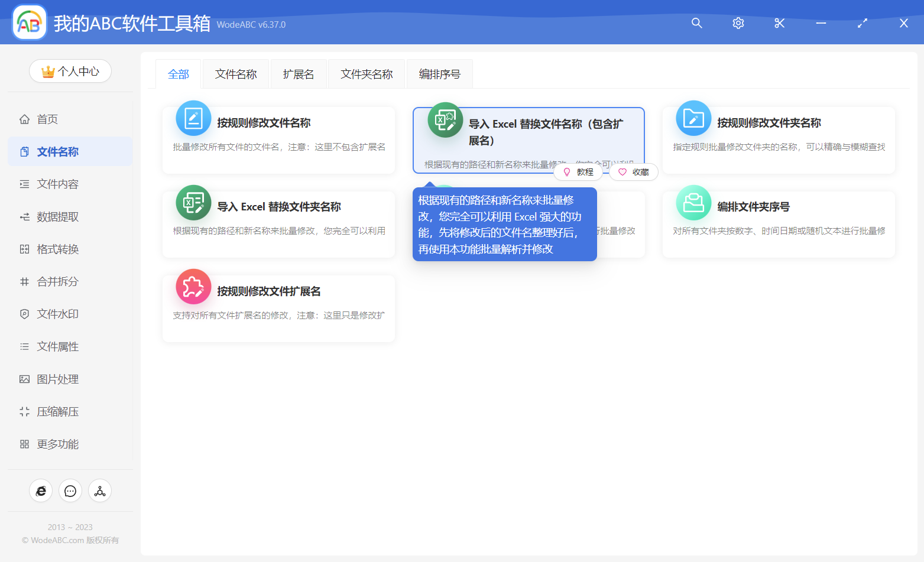Switch to the 文件夹名称 tab
This screenshot has width=924, height=562.
366,73
